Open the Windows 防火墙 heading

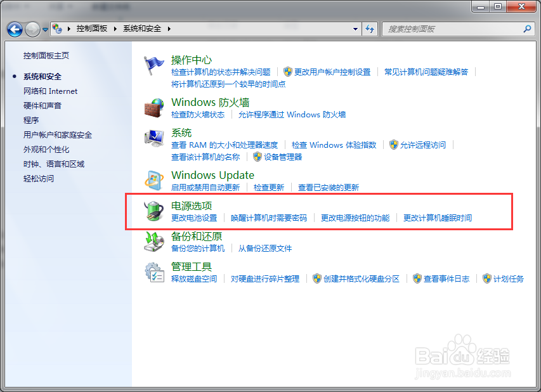pyautogui.click(x=211, y=103)
